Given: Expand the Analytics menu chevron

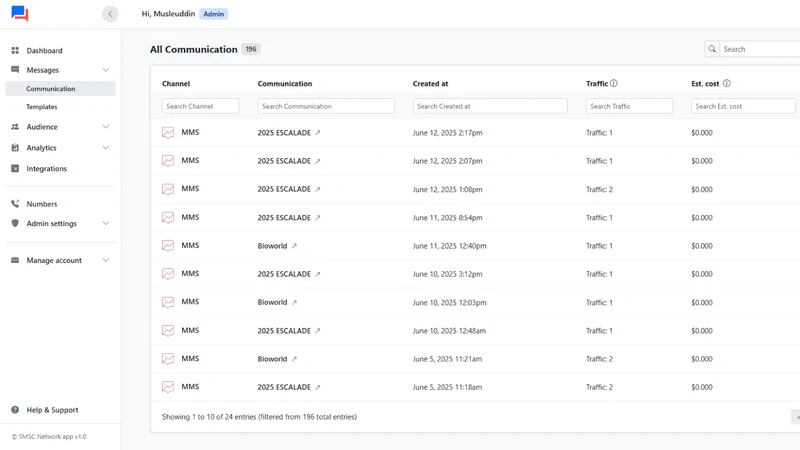Looking at the screenshot, I should point(106,147).
